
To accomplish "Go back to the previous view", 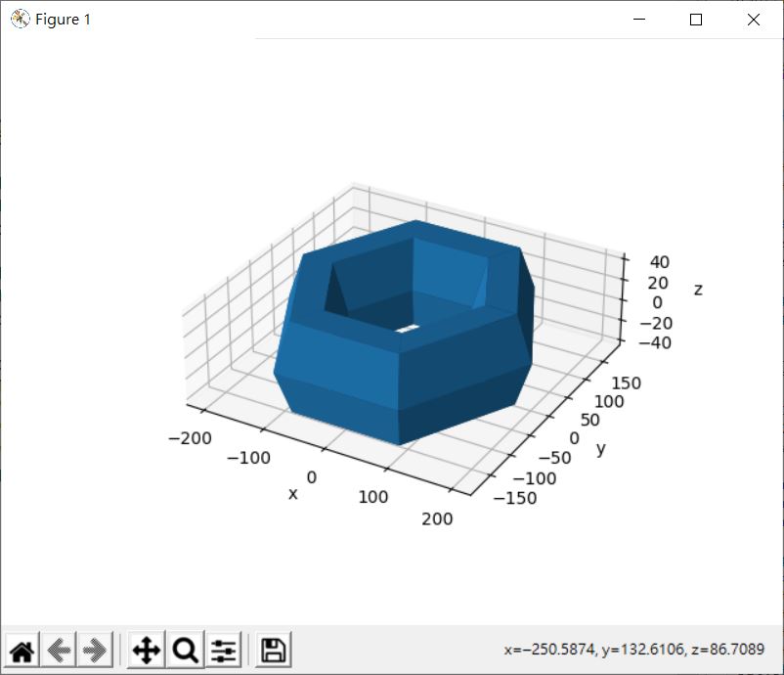I will (x=59, y=650).
